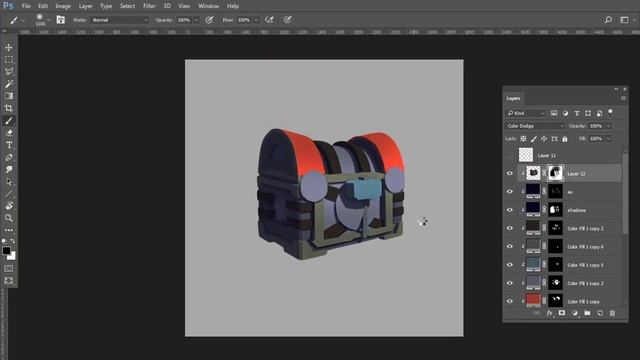Click the foreground color swatch
Screen dimensions: 640x360
click(x=6, y=251)
